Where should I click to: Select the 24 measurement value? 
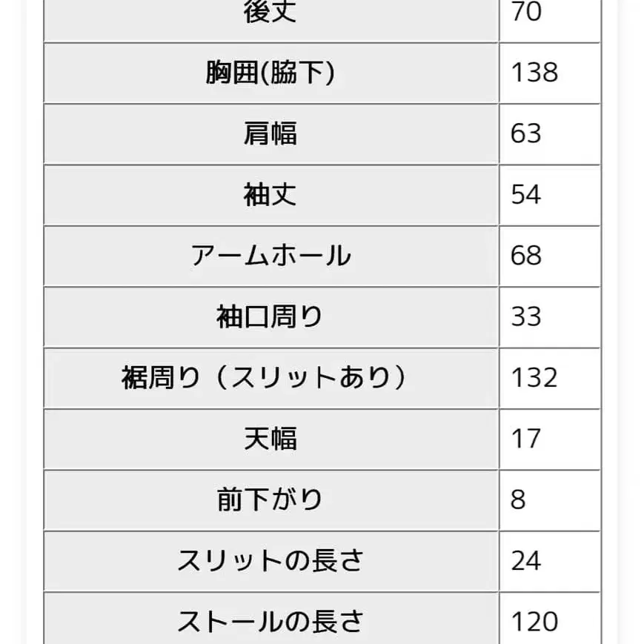coord(525,561)
